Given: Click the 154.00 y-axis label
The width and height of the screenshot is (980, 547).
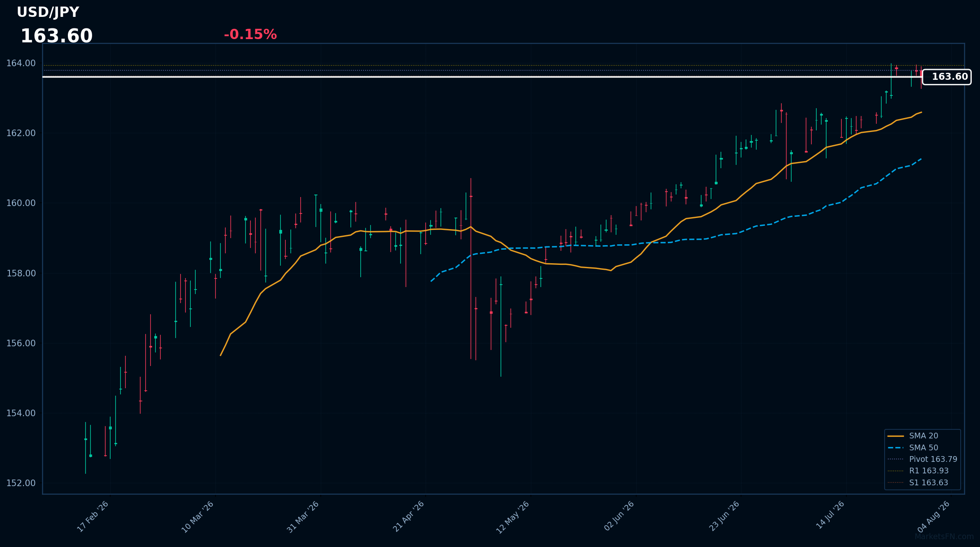Looking at the screenshot, I should click(21, 413).
